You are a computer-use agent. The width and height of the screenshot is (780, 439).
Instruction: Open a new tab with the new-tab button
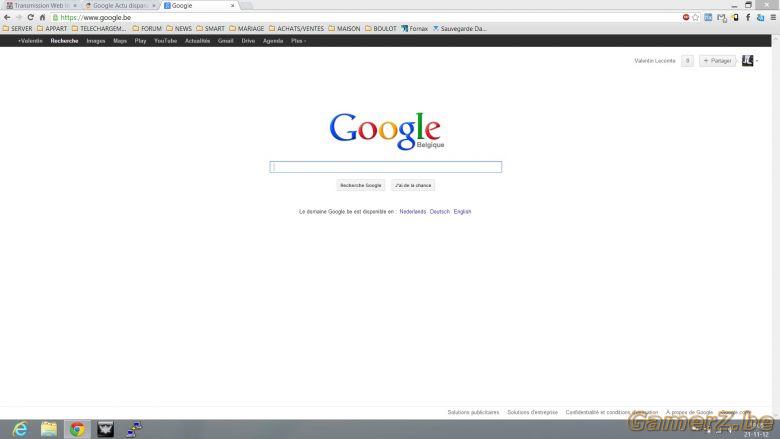[x=246, y=5]
